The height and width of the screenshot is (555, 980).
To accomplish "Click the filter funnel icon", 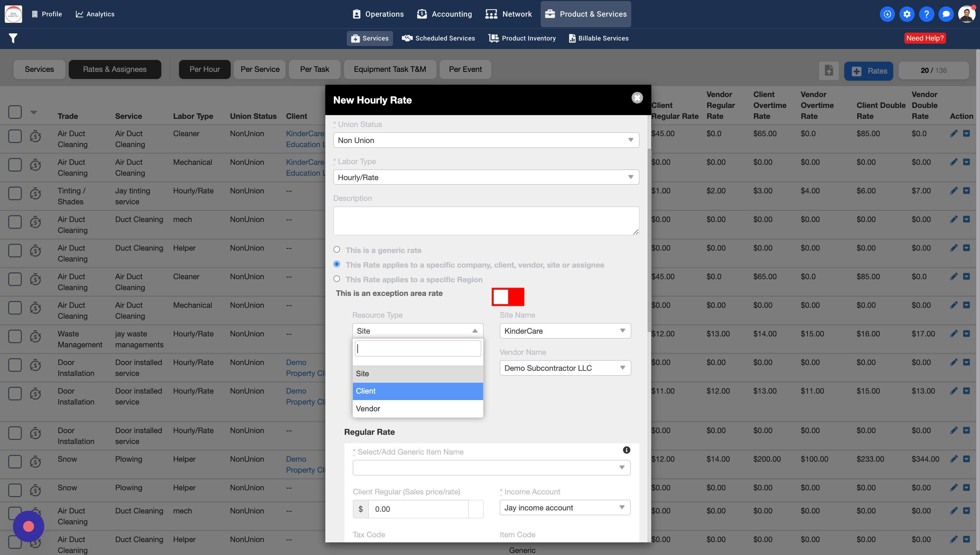I will pos(13,38).
